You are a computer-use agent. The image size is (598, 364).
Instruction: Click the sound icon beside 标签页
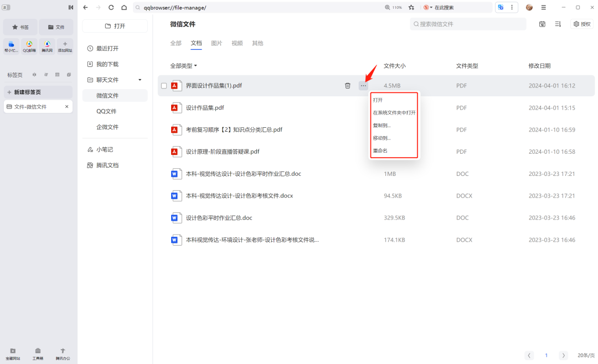pos(34,75)
